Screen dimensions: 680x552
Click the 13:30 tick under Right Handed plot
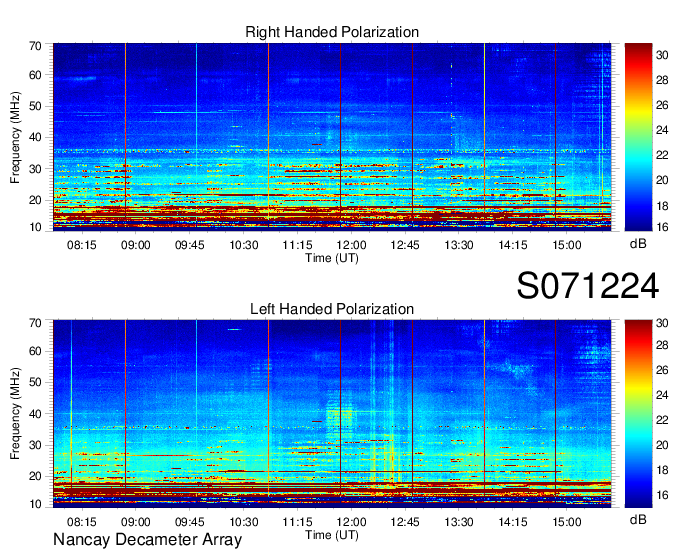(x=459, y=245)
